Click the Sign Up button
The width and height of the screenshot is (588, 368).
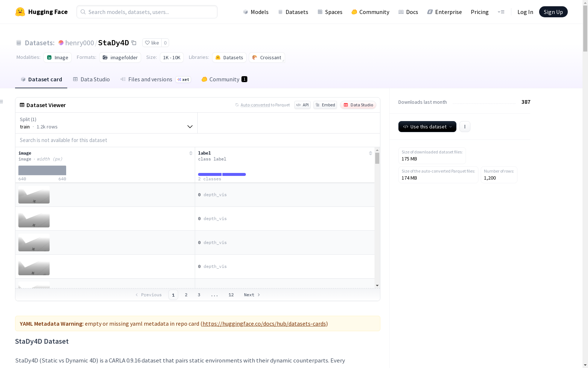click(x=553, y=12)
